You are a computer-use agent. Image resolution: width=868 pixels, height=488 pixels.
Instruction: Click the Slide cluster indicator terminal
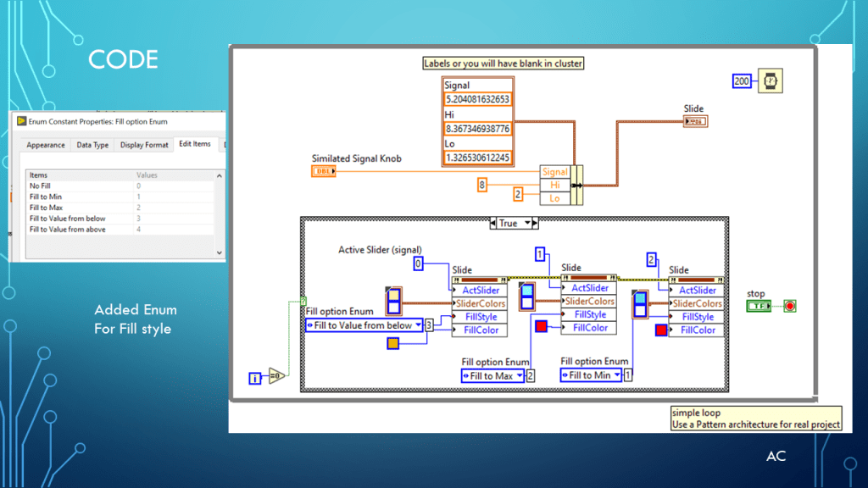point(695,121)
